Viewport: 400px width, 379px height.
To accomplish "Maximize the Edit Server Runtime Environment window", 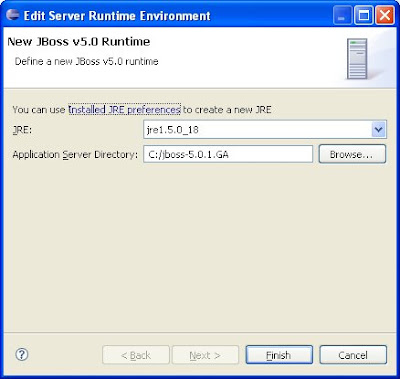I will click(x=363, y=16).
